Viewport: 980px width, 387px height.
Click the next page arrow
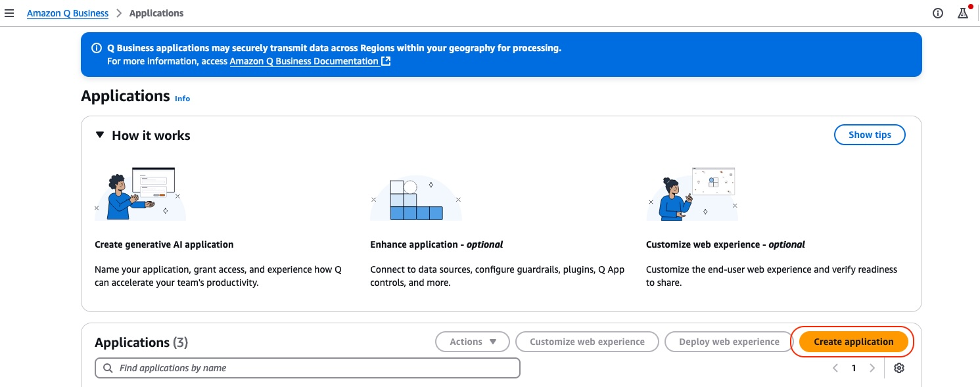pos(872,368)
